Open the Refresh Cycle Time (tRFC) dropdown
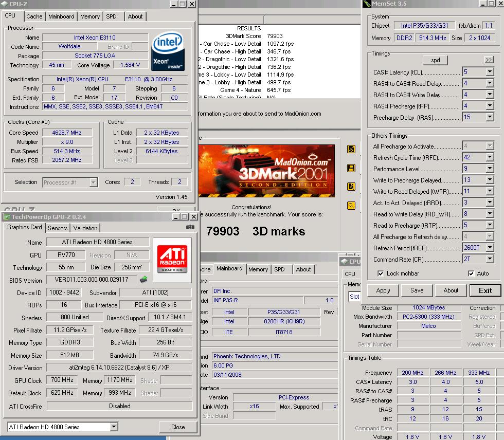This screenshot has width=504, height=440. 490,157
